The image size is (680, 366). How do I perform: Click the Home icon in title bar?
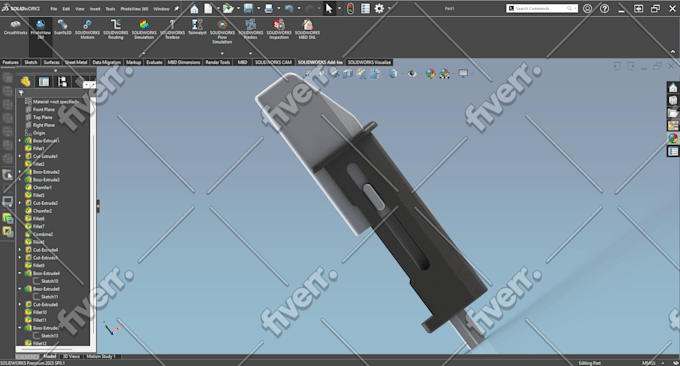tap(194, 9)
